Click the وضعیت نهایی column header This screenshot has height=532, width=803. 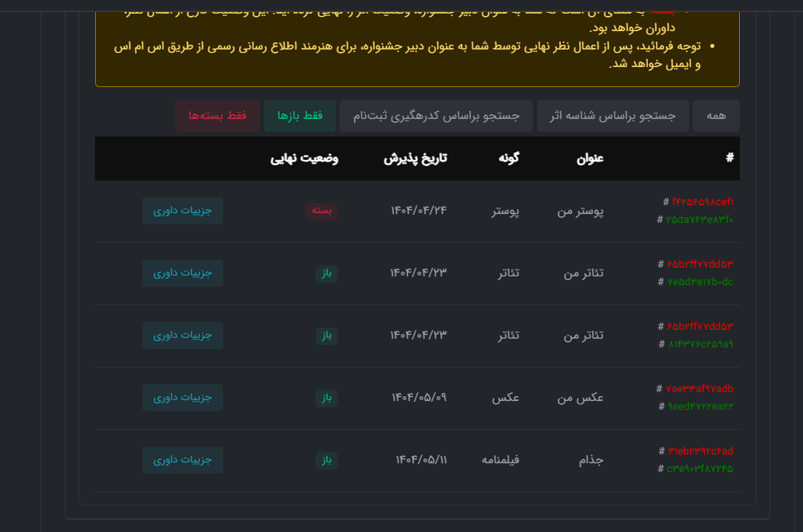pos(304,158)
